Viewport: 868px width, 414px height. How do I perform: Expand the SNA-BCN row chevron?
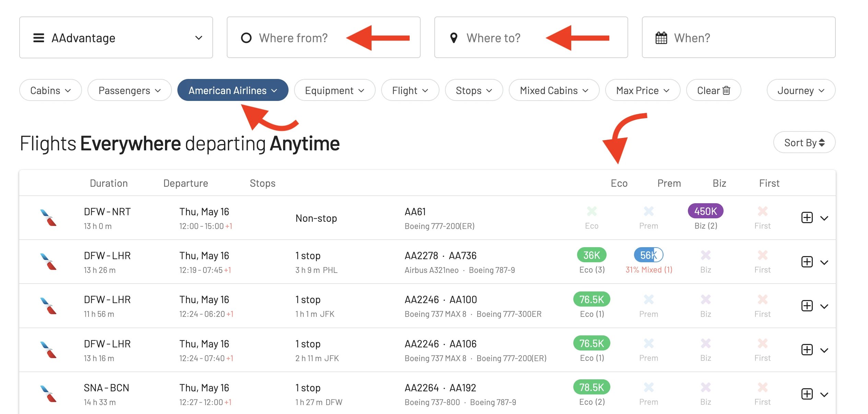pyautogui.click(x=824, y=395)
